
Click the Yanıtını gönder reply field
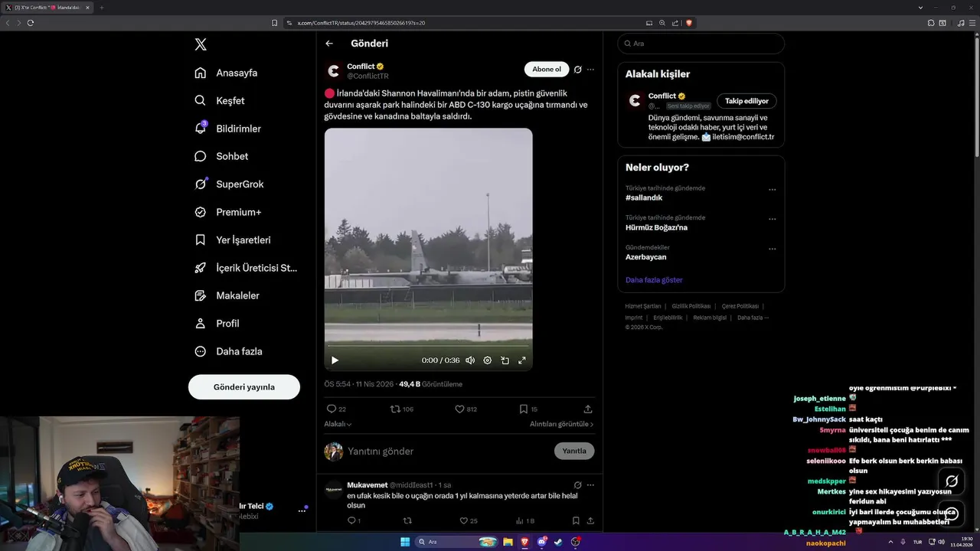448,452
